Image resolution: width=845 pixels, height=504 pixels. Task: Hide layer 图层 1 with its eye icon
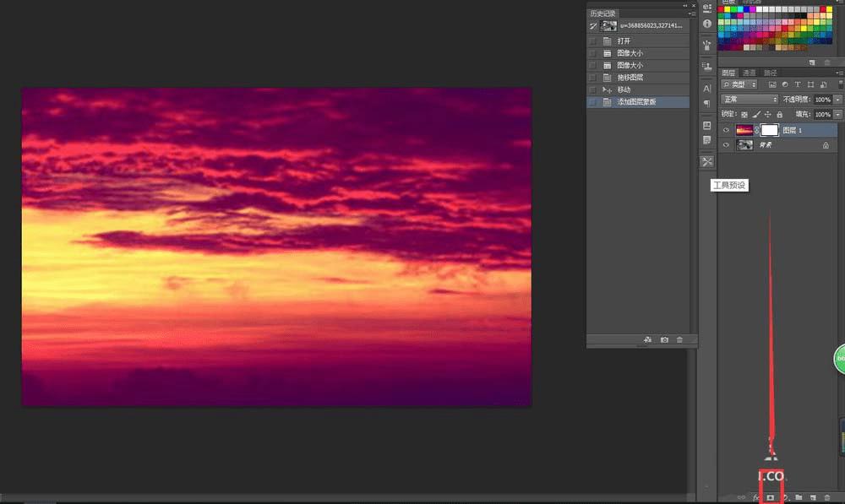click(726, 130)
